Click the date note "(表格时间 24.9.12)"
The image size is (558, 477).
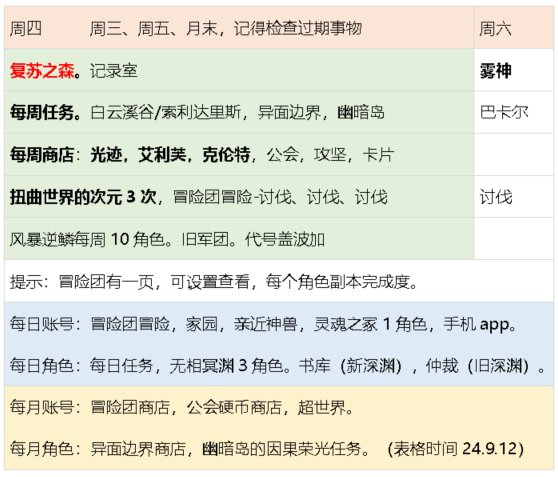pyautogui.click(x=456, y=449)
